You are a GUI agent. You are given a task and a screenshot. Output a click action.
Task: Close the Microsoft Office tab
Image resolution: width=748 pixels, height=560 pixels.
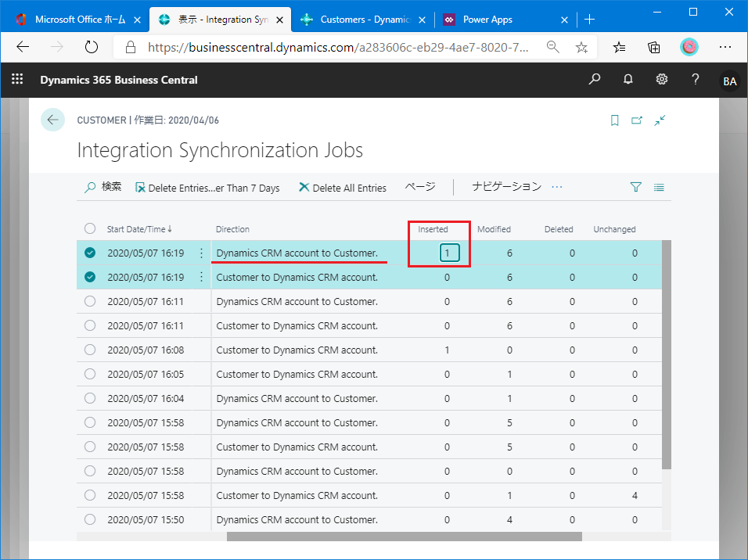[x=138, y=20]
